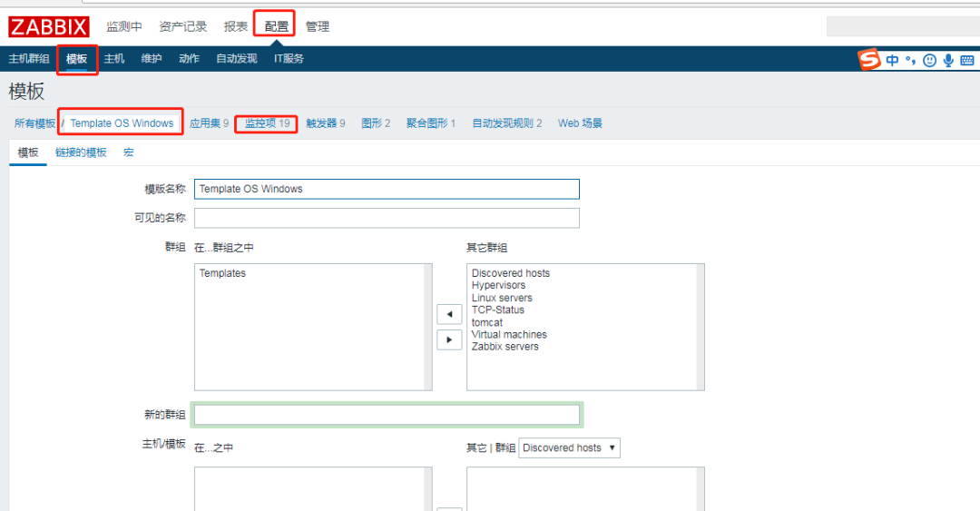Select Discovered hosts in other groups list

click(x=511, y=273)
